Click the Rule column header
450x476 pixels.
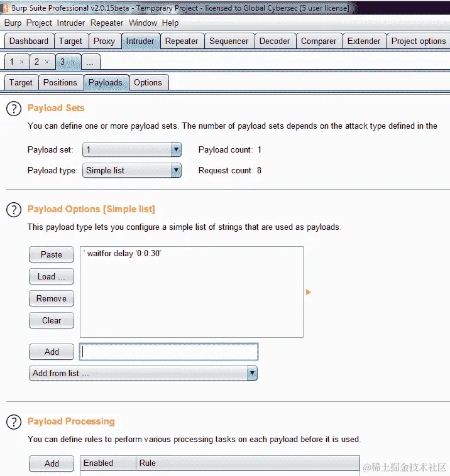pos(248,463)
